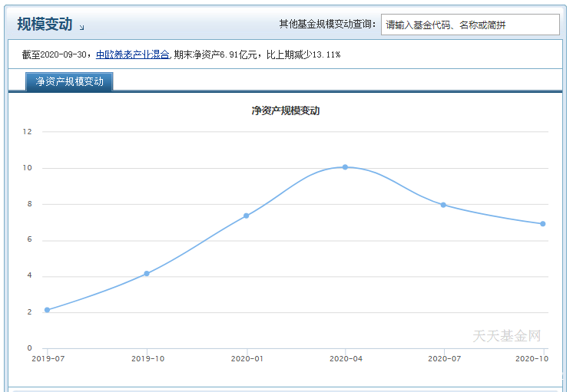The width and height of the screenshot is (573, 392).
Task: Click the 10 y-axis gridline label
Action: pos(27,168)
